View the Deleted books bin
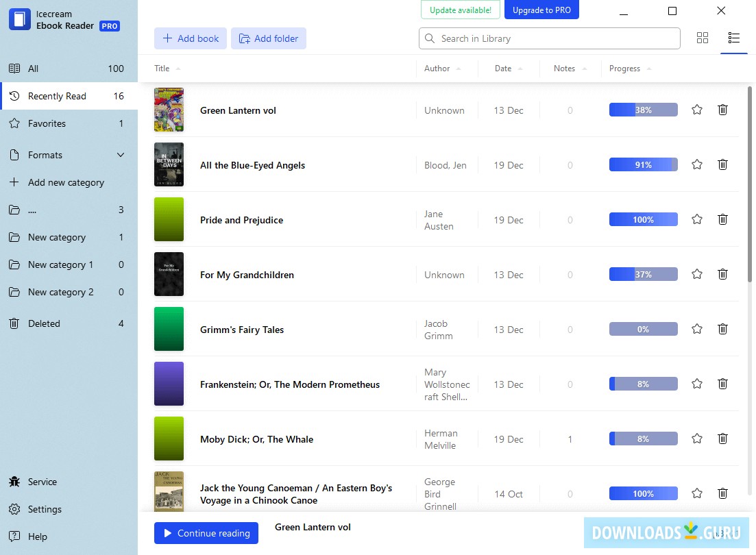The width and height of the screenshot is (756, 555). pos(69,323)
